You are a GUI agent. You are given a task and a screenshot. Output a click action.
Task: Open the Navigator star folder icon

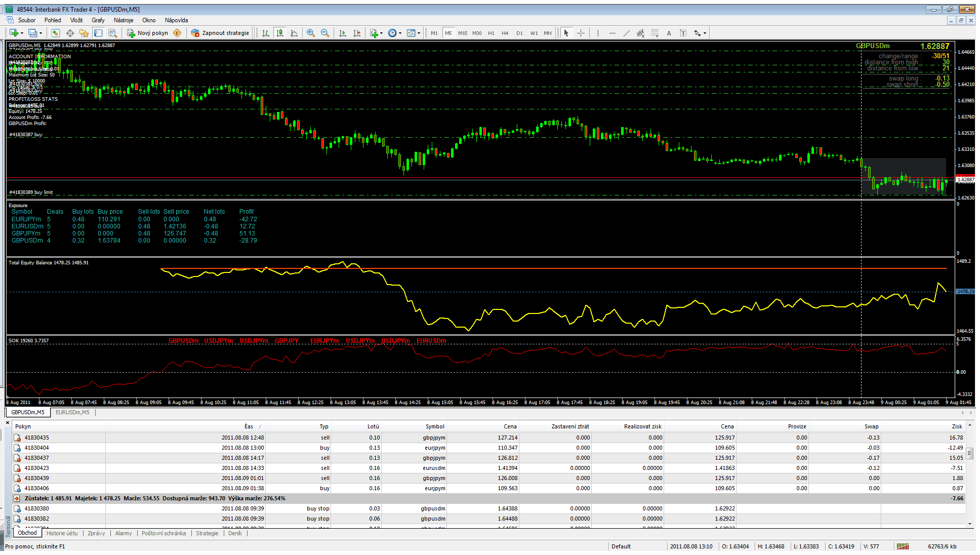[84, 33]
